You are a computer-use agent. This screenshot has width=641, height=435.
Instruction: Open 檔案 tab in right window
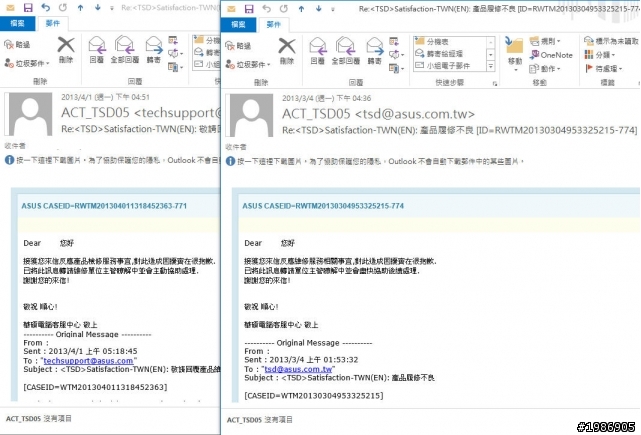238,25
